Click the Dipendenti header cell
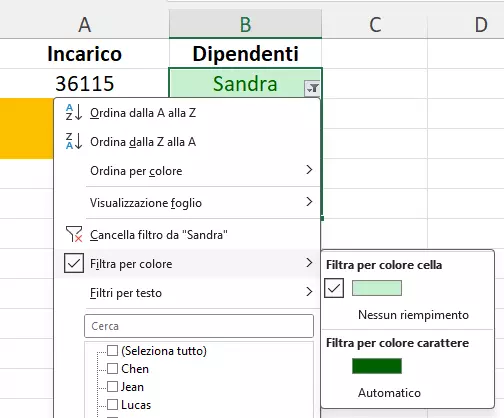 point(245,54)
